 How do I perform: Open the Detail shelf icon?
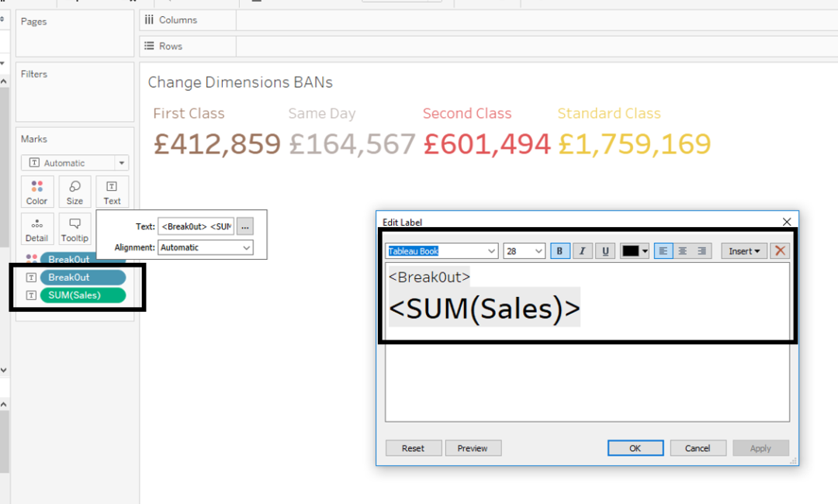click(x=36, y=229)
